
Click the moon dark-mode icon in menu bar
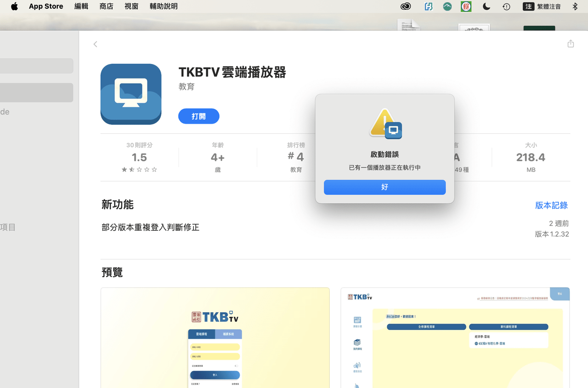point(486,6)
